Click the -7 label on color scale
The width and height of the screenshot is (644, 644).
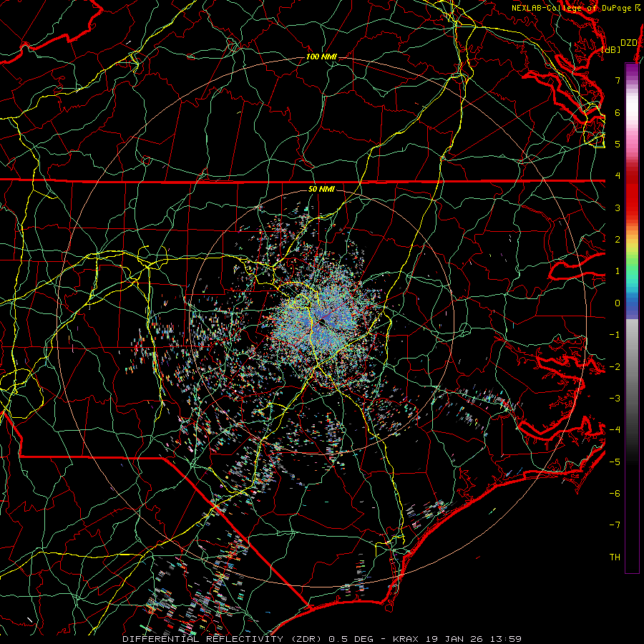point(615,525)
